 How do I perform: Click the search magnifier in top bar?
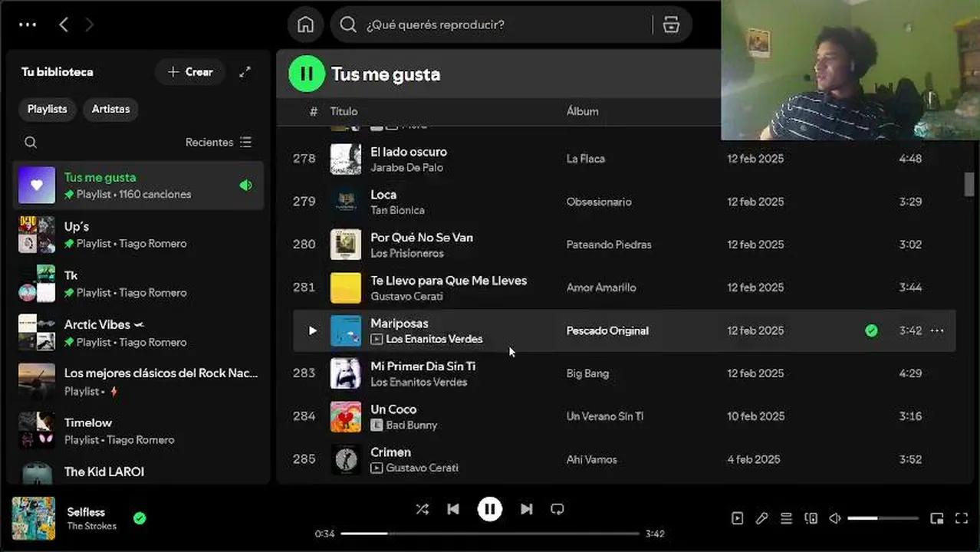[x=348, y=25]
